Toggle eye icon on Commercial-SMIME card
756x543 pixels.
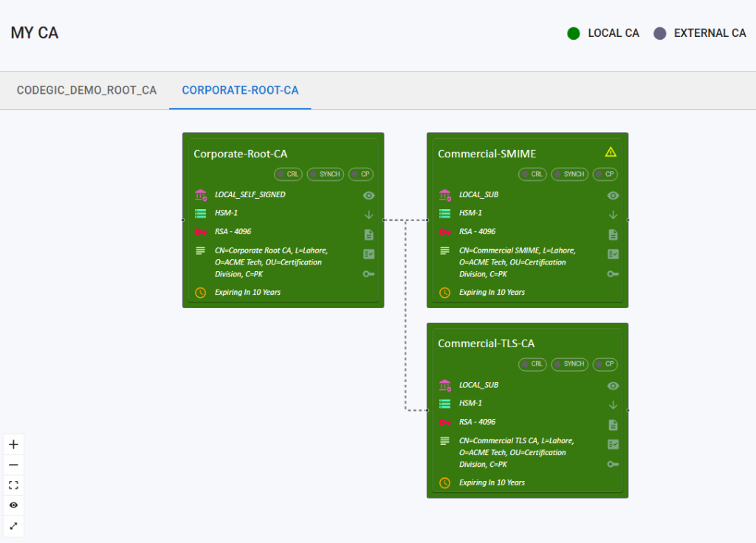coord(613,196)
